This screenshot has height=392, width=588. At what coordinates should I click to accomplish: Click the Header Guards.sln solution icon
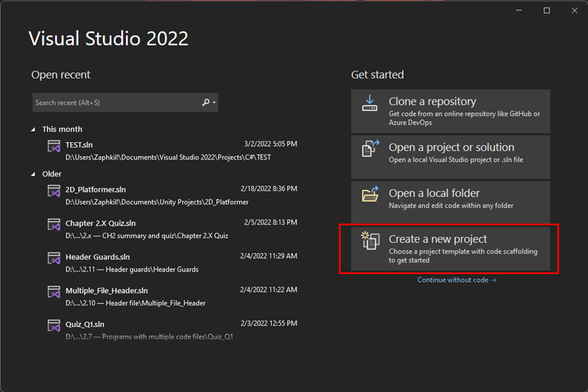click(54, 258)
